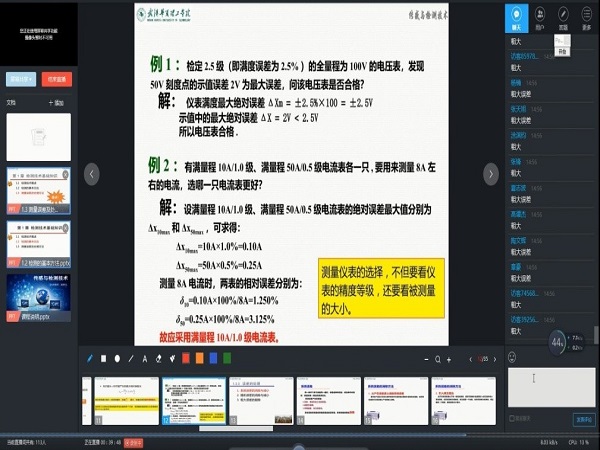This screenshot has height=450, width=600.
Task: Select the rectangle shape tool
Action: 102,358
